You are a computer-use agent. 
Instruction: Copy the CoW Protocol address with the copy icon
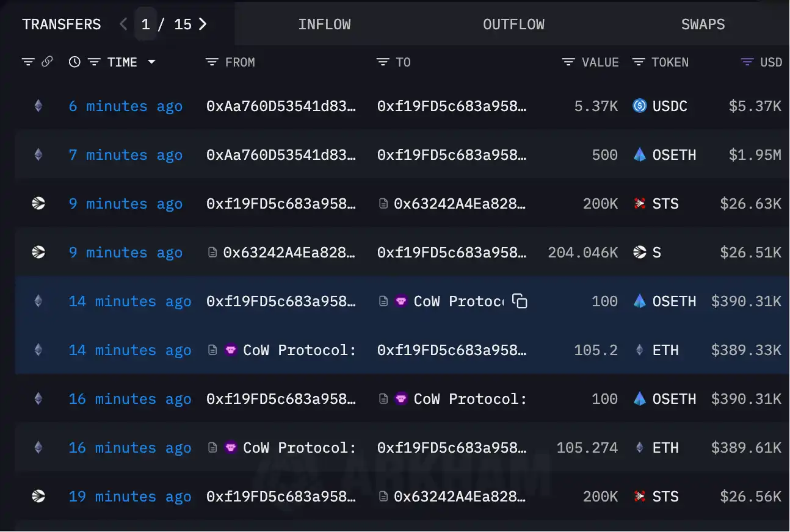coord(520,301)
